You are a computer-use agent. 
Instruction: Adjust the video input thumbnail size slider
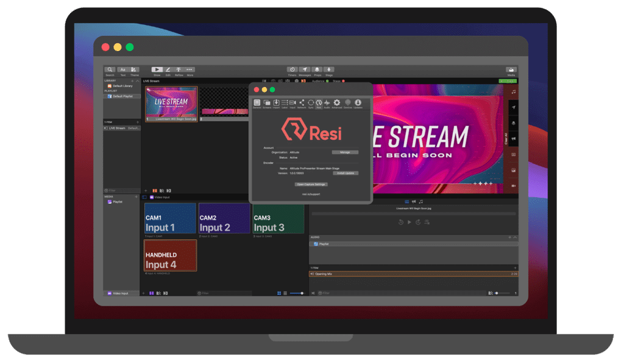click(x=297, y=293)
